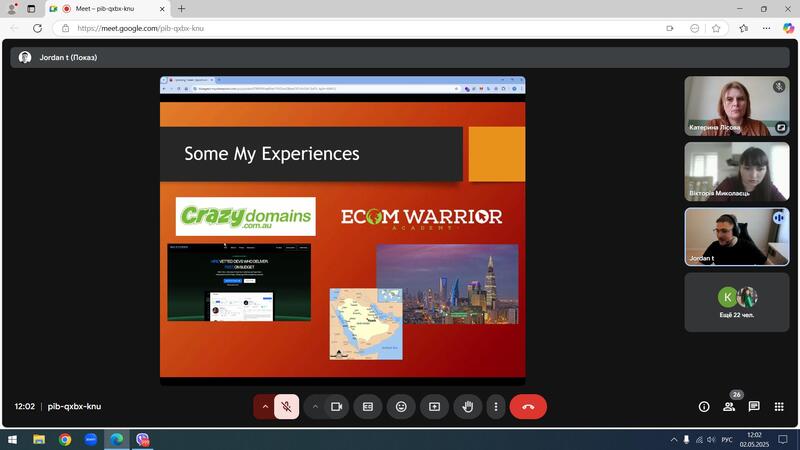Reload the Meet page
The width and height of the screenshot is (800, 450).
click(37, 29)
